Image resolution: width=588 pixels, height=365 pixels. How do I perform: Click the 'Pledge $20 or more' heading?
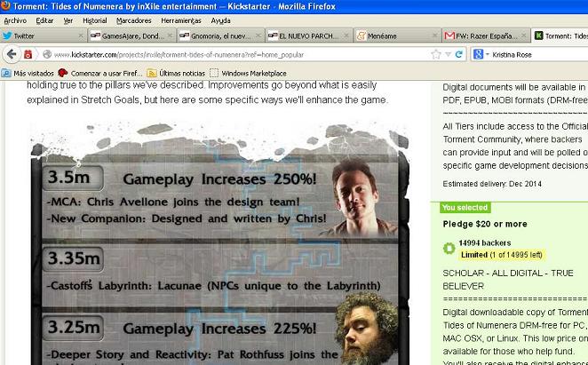[484, 224]
